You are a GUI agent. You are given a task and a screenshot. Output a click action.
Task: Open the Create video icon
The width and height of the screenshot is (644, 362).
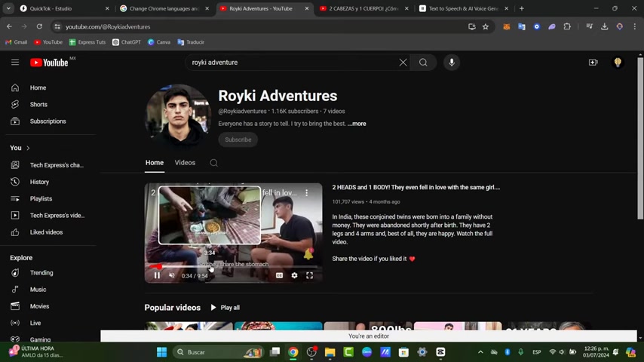593,63
